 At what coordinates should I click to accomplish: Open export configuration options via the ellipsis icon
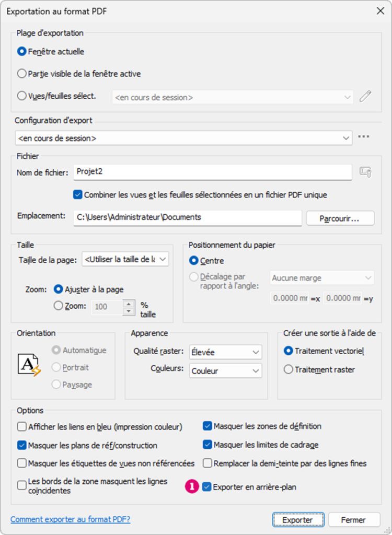coord(364,137)
